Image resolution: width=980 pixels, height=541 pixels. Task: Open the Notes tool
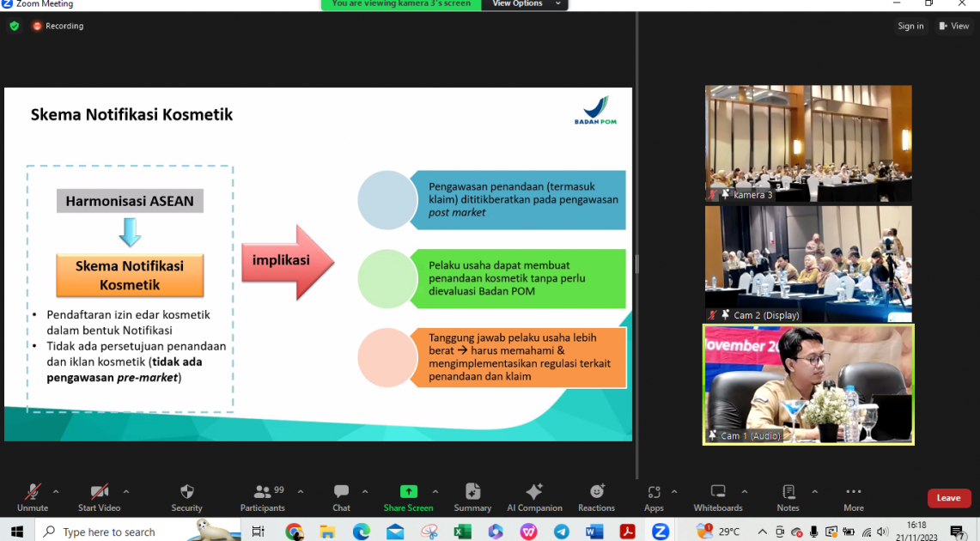pos(788,496)
